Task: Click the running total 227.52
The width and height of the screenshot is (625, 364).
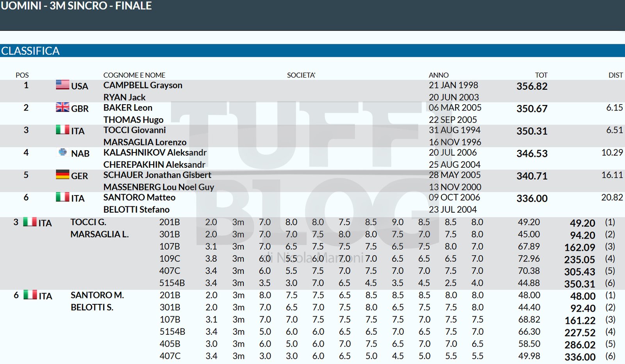Action: coord(580,333)
